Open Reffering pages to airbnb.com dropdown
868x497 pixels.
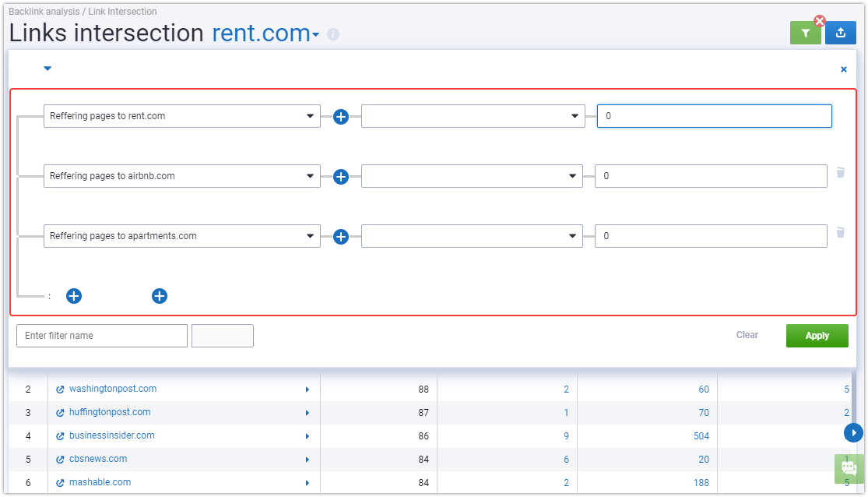pyautogui.click(x=182, y=176)
